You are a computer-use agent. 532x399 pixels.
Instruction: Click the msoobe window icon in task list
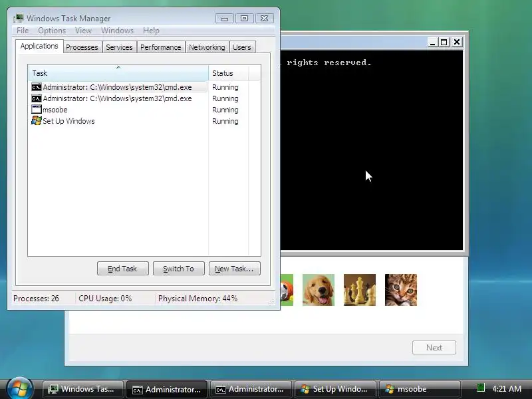point(37,109)
